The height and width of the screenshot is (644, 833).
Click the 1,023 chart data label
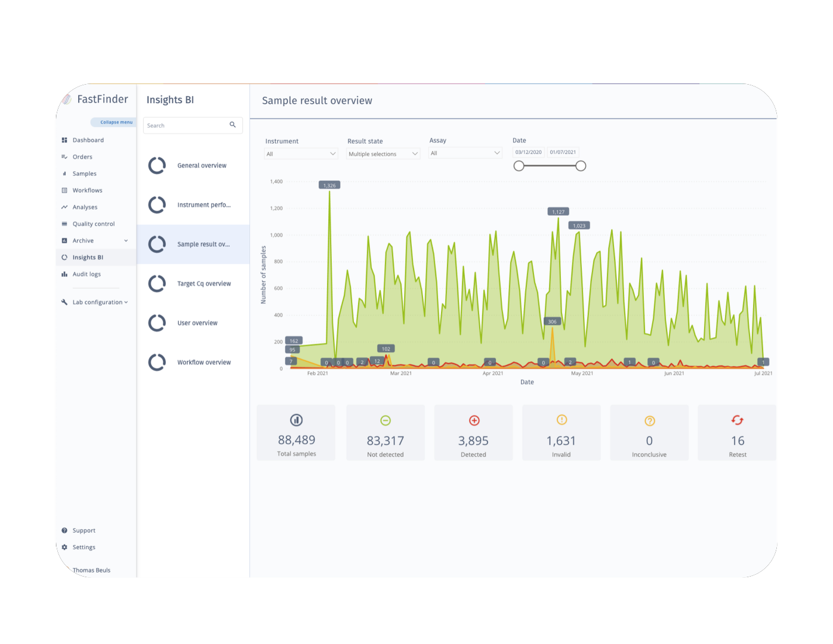[x=579, y=225]
